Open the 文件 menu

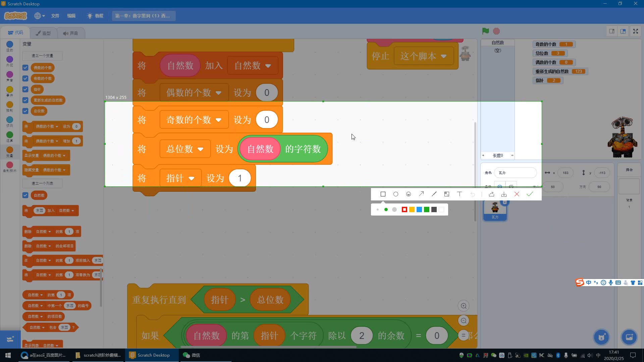55,16
